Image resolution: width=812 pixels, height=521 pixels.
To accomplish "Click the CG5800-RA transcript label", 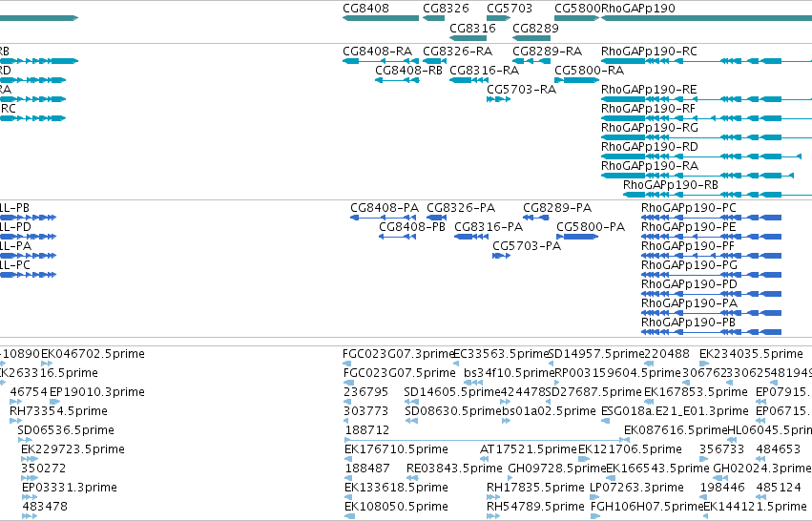I will pyautogui.click(x=590, y=71).
